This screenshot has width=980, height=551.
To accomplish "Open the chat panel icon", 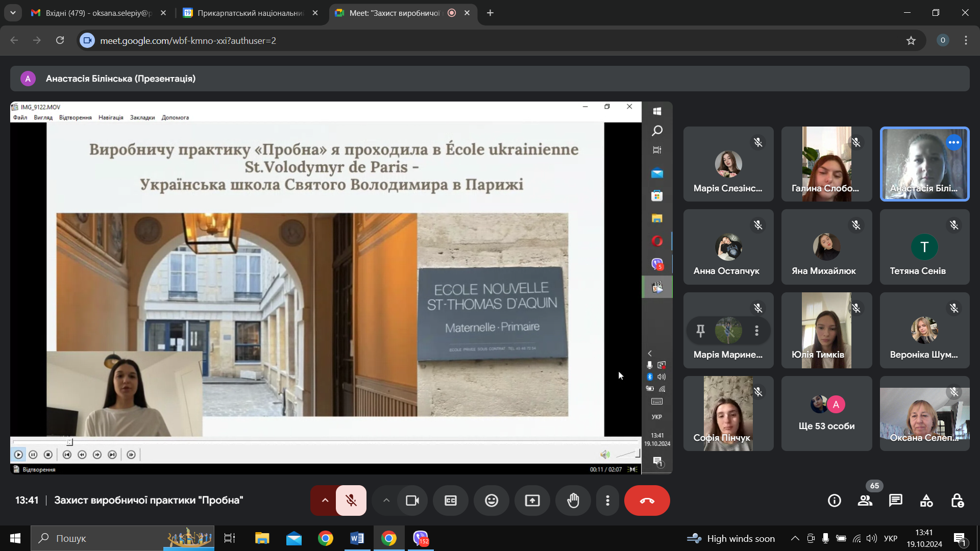I will coord(896,500).
